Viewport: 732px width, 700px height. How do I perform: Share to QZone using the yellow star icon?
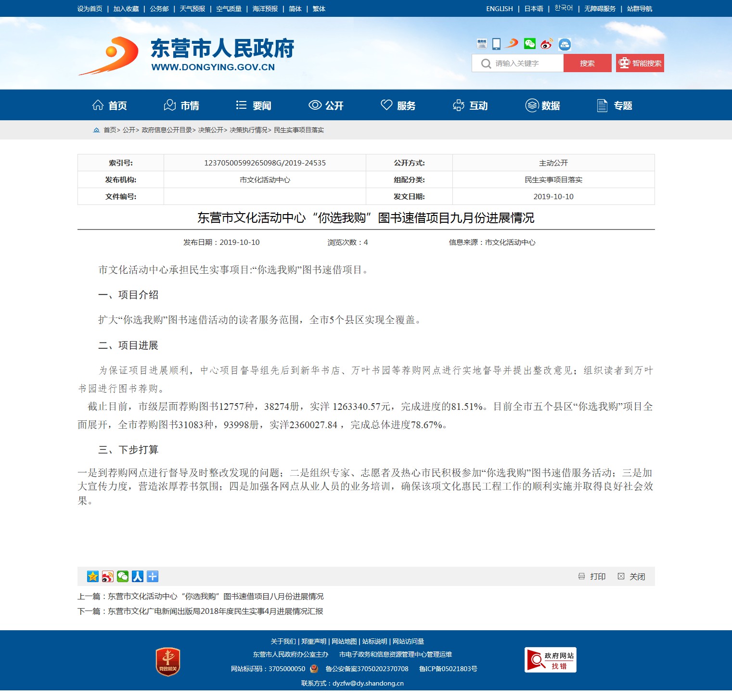click(92, 576)
